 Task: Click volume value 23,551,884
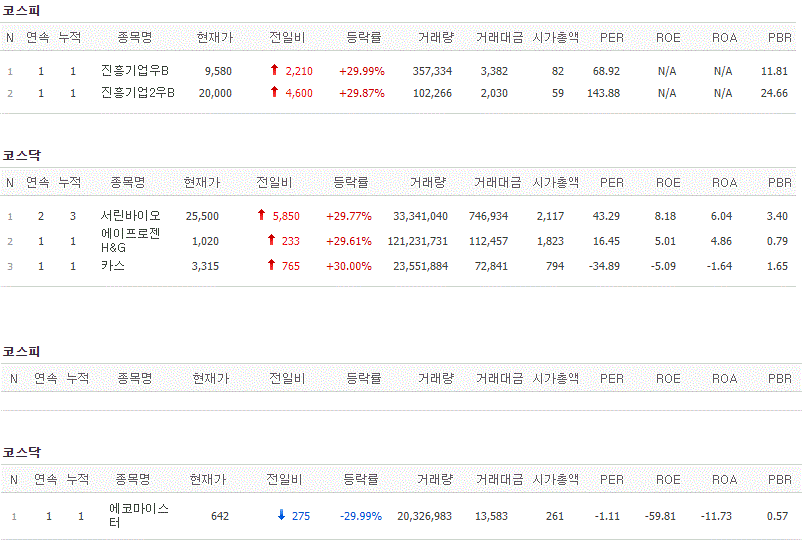pos(420,266)
